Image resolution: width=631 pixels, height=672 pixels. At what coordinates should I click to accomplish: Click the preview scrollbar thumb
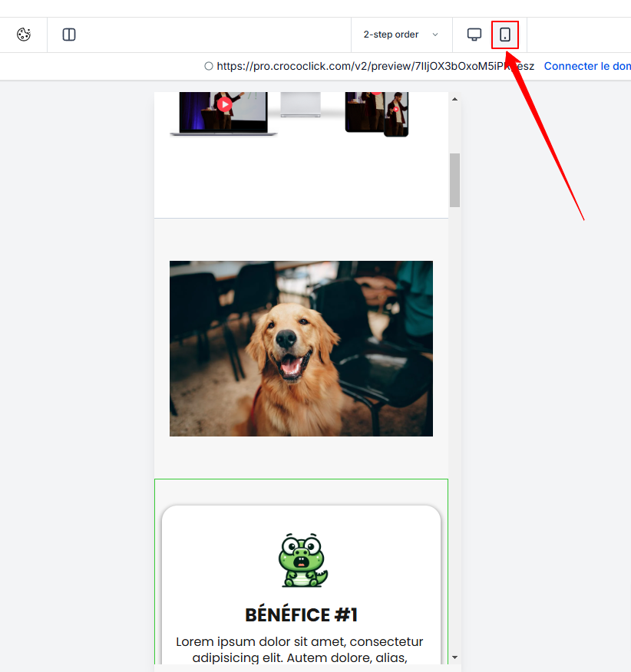pyautogui.click(x=454, y=180)
